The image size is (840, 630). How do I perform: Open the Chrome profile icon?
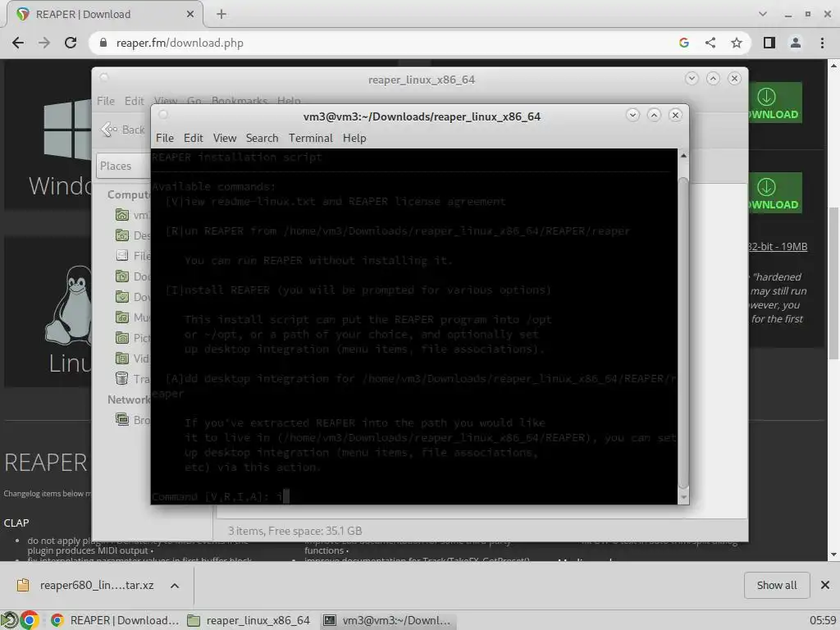(x=796, y=43)
